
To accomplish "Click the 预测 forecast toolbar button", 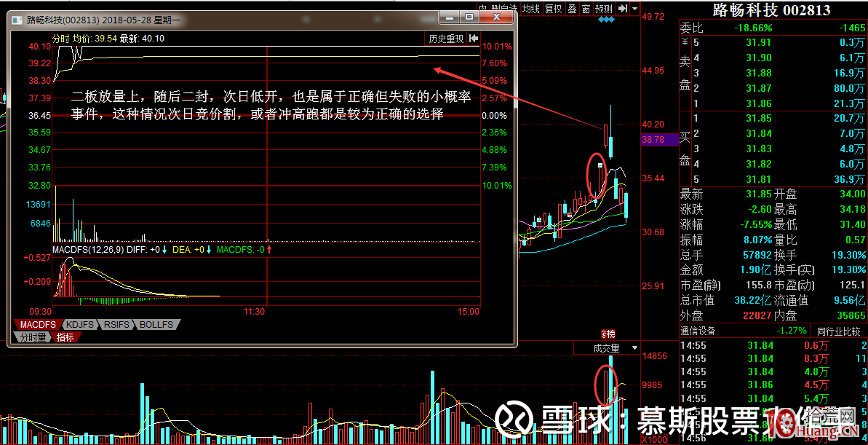I will 604,8.
